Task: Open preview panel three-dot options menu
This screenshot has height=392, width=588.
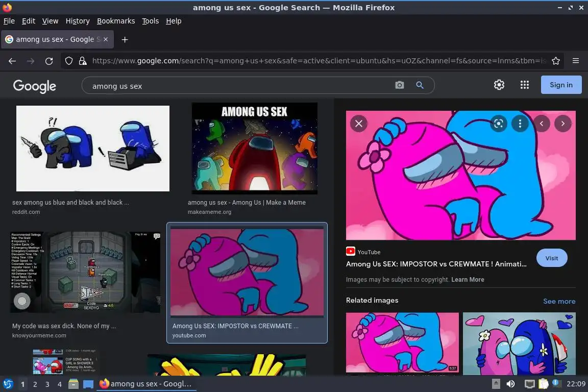Action: pyautogui.click(x=520, y=124)
